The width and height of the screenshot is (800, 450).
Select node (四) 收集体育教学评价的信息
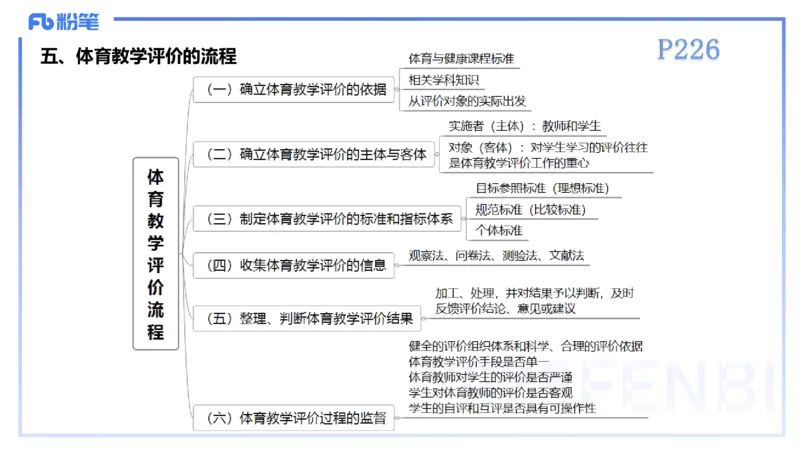coord(294,265)
